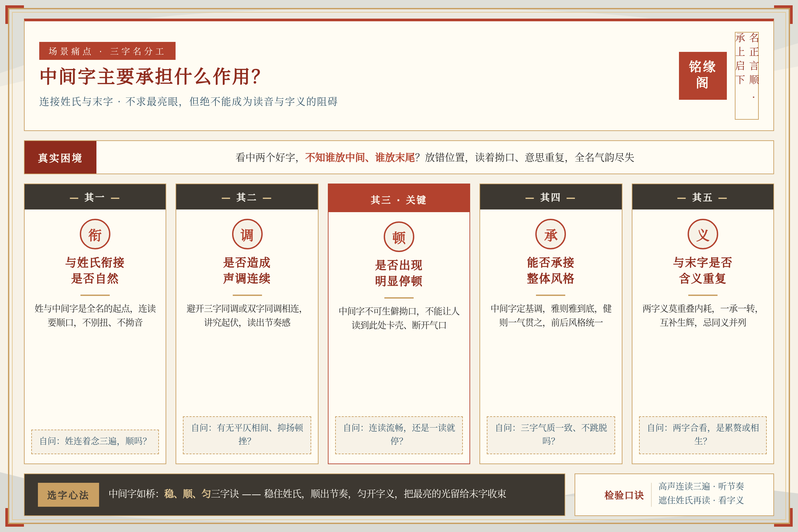Click the heading 是否造成声调连续

point(247,270)
